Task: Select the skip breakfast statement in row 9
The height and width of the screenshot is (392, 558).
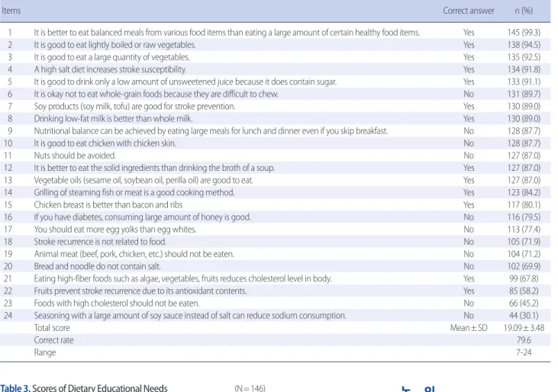Action: [211, 131]
